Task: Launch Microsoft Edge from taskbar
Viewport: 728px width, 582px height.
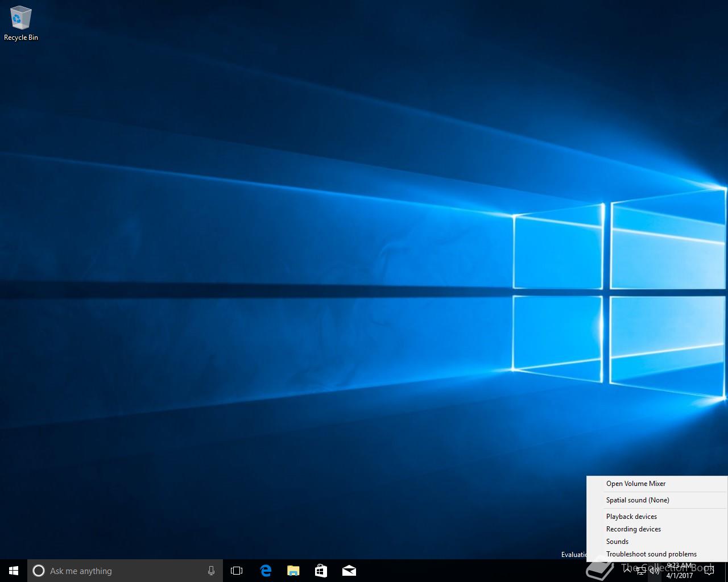Action: pos(265,571)
